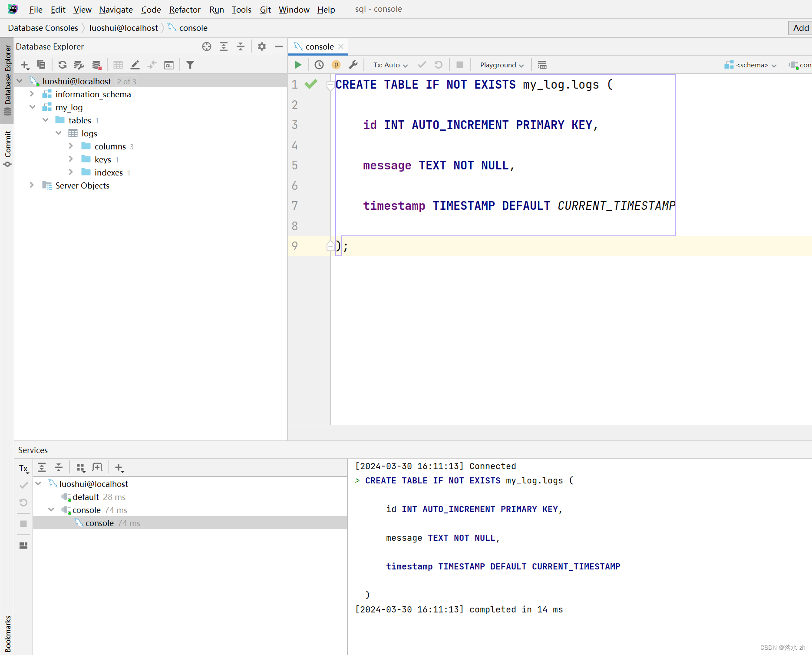Screen dimensions: 812x655
Task: Select the indexes folder under logs
Action: tap(108, 172)
